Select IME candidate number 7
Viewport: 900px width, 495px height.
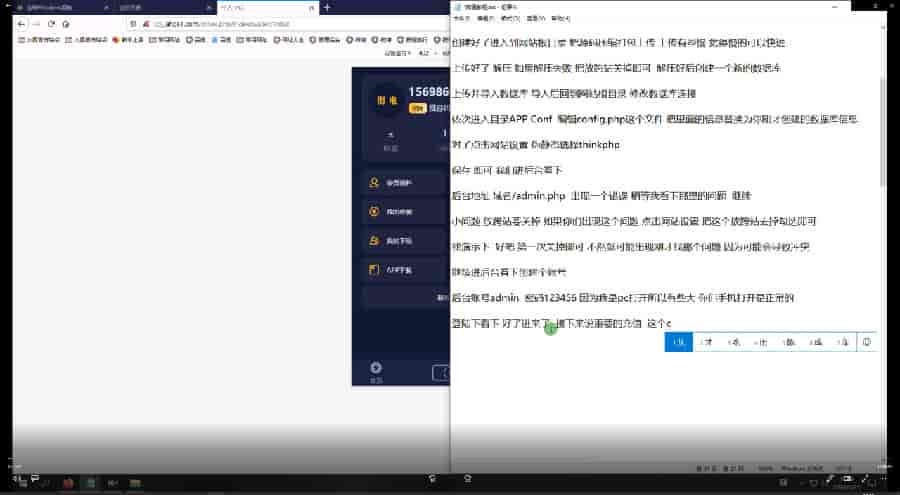pyautogui.click(x=843, y=342)
